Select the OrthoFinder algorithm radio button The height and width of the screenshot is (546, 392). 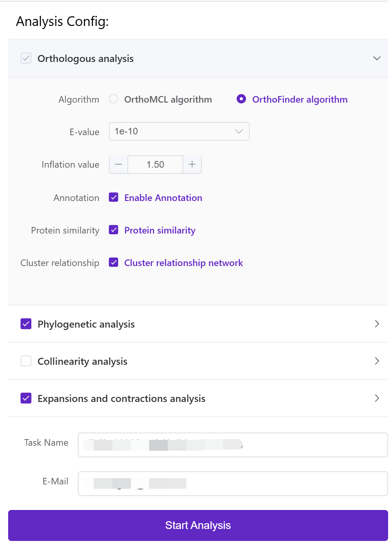click(241, 99)
